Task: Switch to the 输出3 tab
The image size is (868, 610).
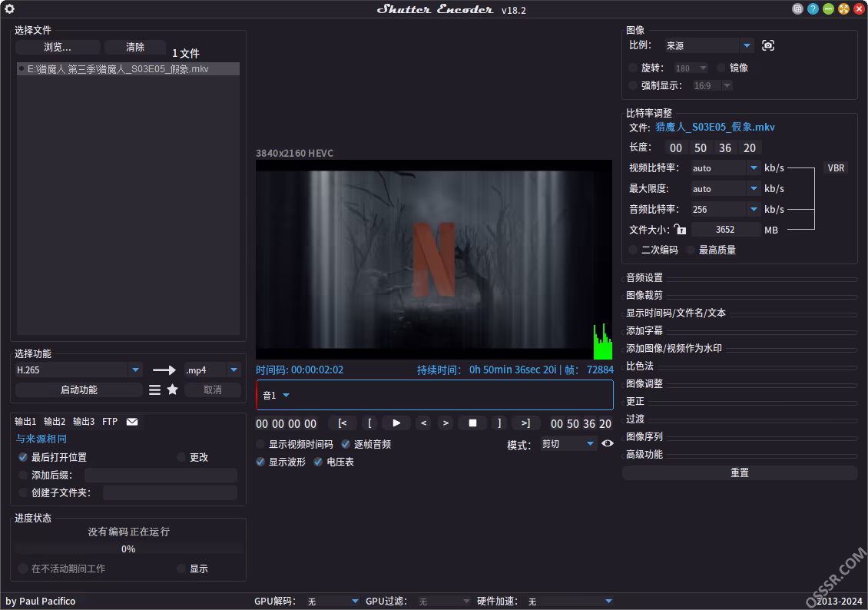Action: tap(84, 422)
